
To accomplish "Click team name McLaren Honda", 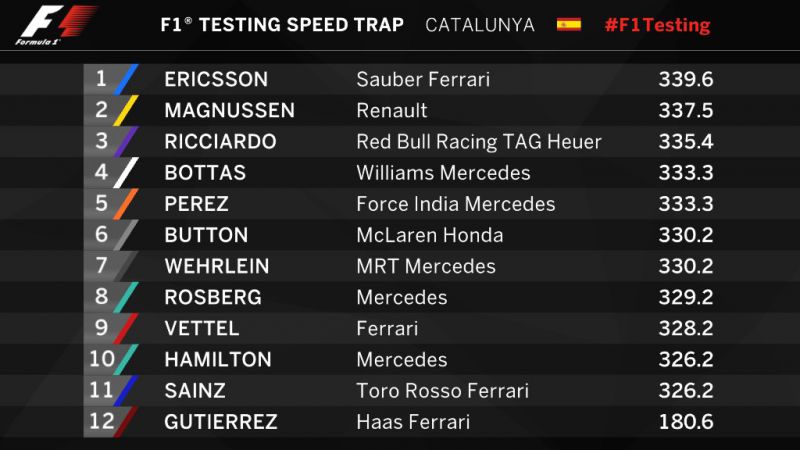I will coord(430,235).
